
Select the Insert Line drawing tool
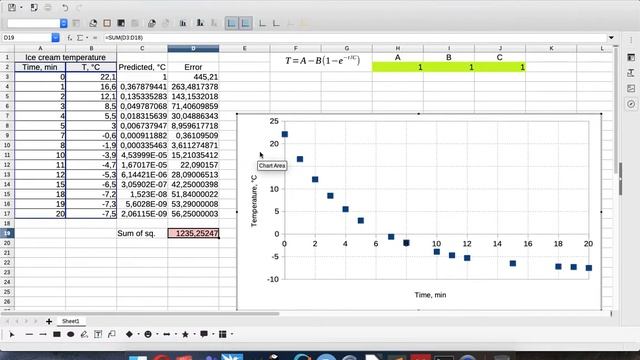tap(29, 334)
